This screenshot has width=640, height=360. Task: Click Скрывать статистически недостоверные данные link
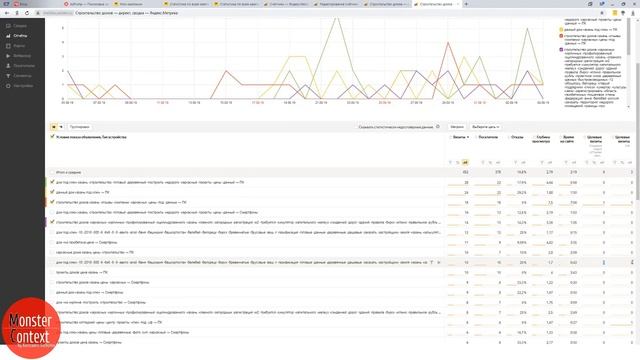(x=396, y=127)
